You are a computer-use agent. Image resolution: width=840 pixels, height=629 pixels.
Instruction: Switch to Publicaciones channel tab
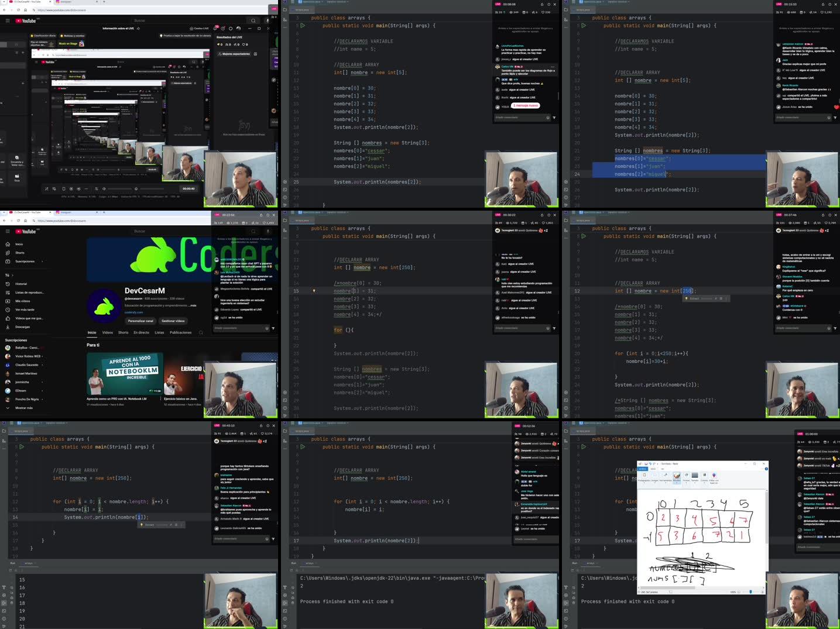click(x=181, y=332)
